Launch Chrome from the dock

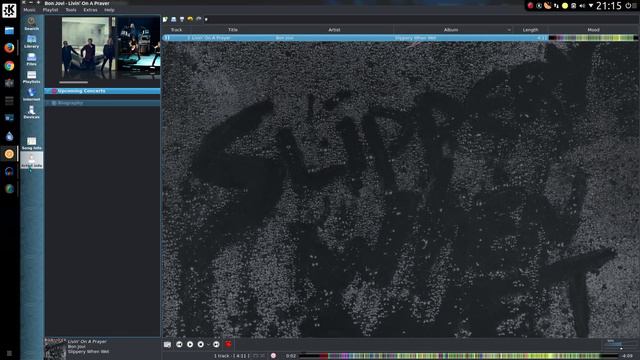(9, 66)
